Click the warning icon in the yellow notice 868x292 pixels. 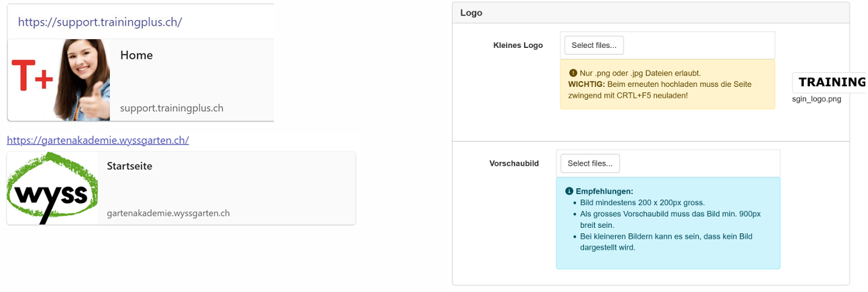573,73
